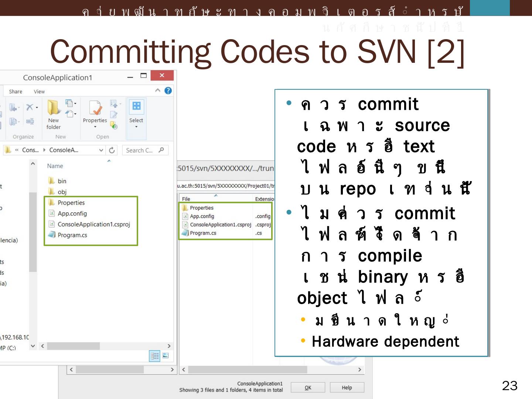This screenshot has width=532, height=399.
Task: Click the .csproj extension cell in SVN dialog
Action: [263, 225]
